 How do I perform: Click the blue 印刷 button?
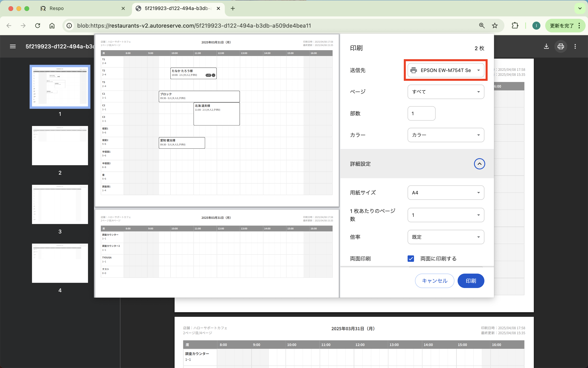pyautogui.click(x=471, y=281)
